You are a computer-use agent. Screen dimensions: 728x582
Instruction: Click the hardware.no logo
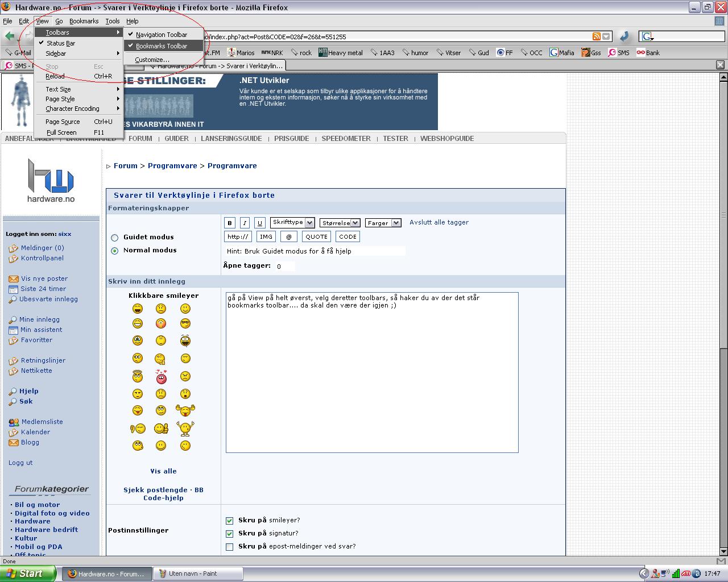click(x=51, y=180)
